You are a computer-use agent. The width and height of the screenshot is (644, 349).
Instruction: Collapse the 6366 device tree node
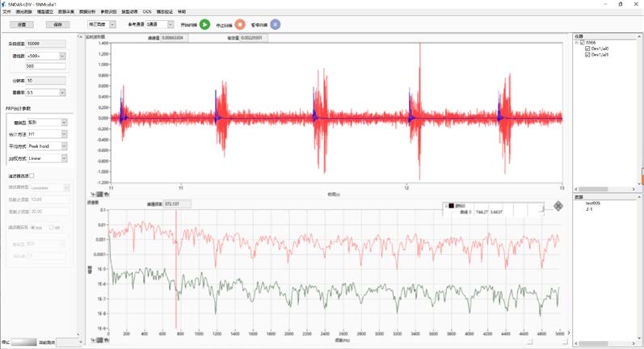point(579,43)
